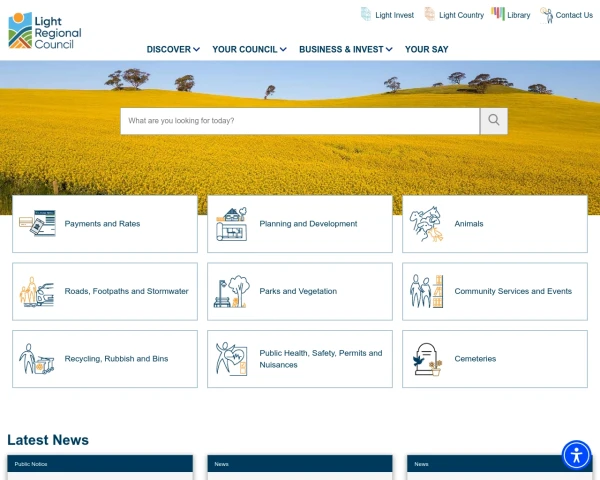Expand the Discover dropdown menu
600x480 pixels.
tap(173, 49)
